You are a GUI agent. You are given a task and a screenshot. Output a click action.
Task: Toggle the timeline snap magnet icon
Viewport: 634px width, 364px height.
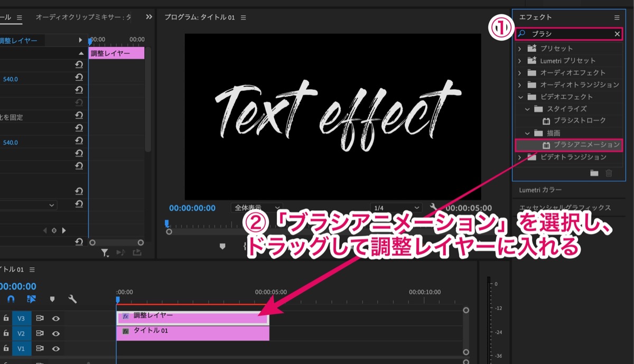pos(11,299)
